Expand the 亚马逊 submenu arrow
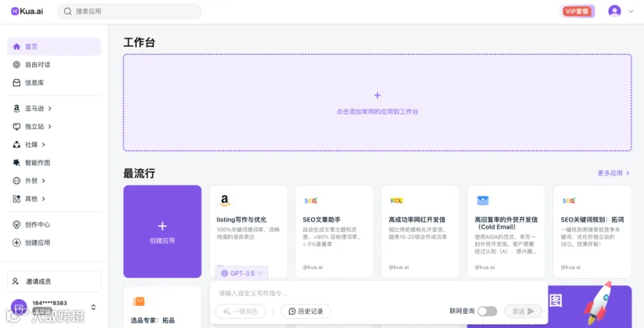The image size is (644, 328). point(49,109)
